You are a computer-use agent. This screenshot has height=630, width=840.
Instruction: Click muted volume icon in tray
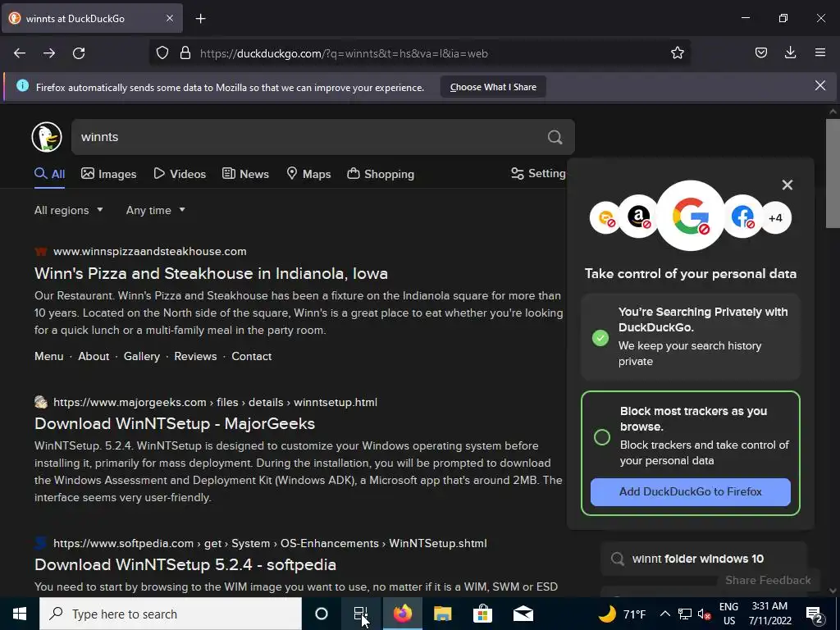(x=704, y=614)
